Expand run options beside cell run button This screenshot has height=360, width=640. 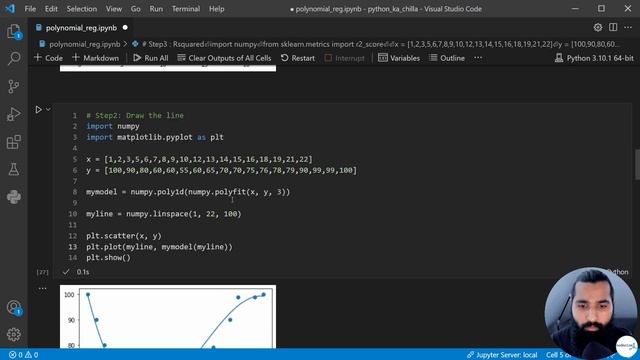coord(48,109)
